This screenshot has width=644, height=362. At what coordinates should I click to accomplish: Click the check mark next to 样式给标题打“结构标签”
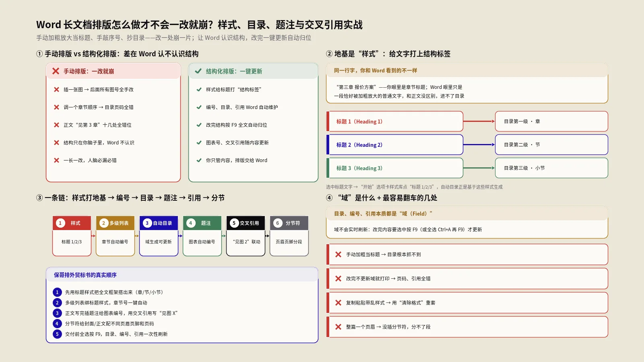[199, 90]
